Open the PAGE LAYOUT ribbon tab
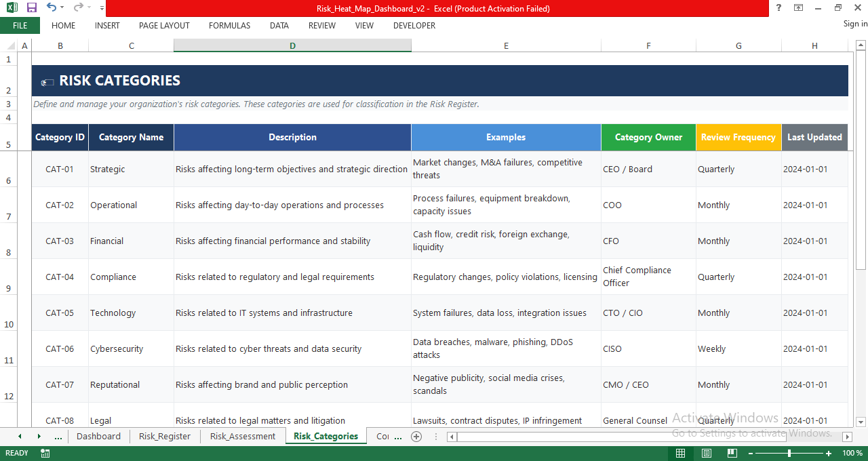Viewport: 868px width, 461px height. click(164, 26)
